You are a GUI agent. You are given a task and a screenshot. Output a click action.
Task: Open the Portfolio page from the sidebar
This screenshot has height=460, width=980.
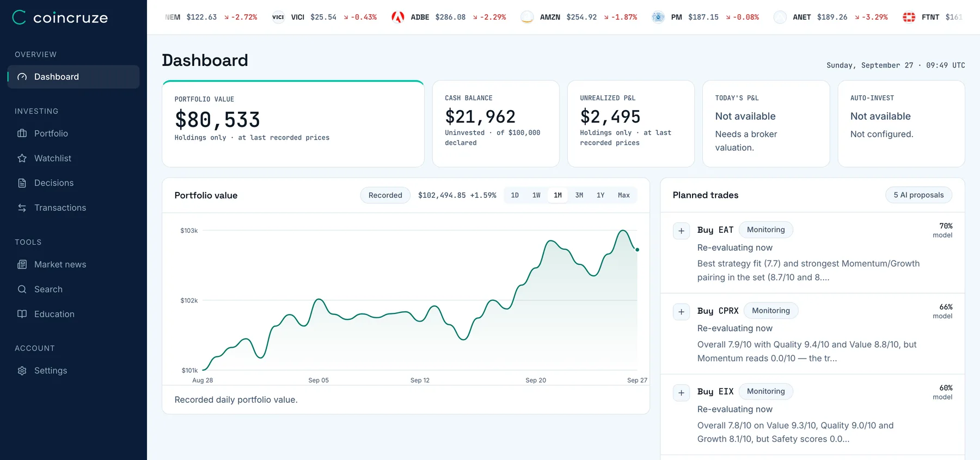click(x=73, y=134)
